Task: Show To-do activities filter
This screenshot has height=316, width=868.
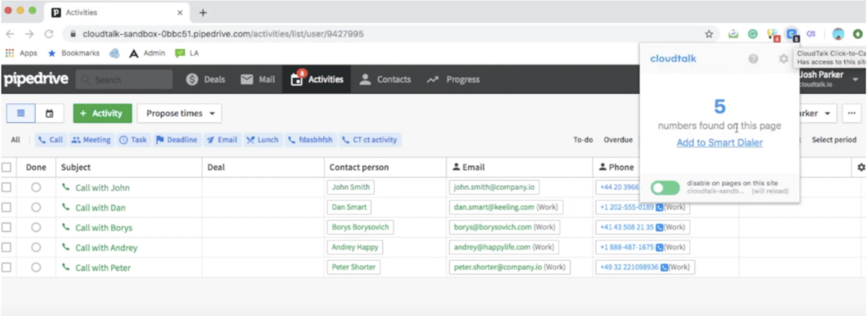Action: pyautogui.click(x=583, y=140)
